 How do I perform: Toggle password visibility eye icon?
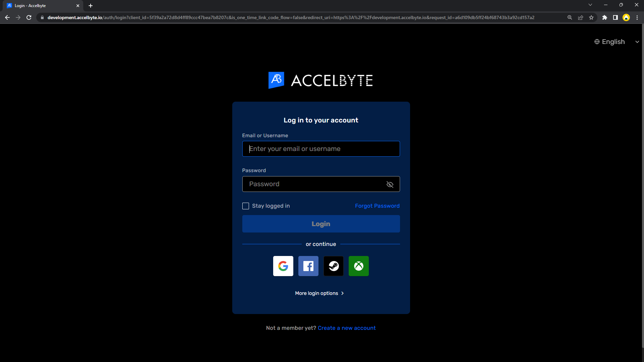point(390,184)
